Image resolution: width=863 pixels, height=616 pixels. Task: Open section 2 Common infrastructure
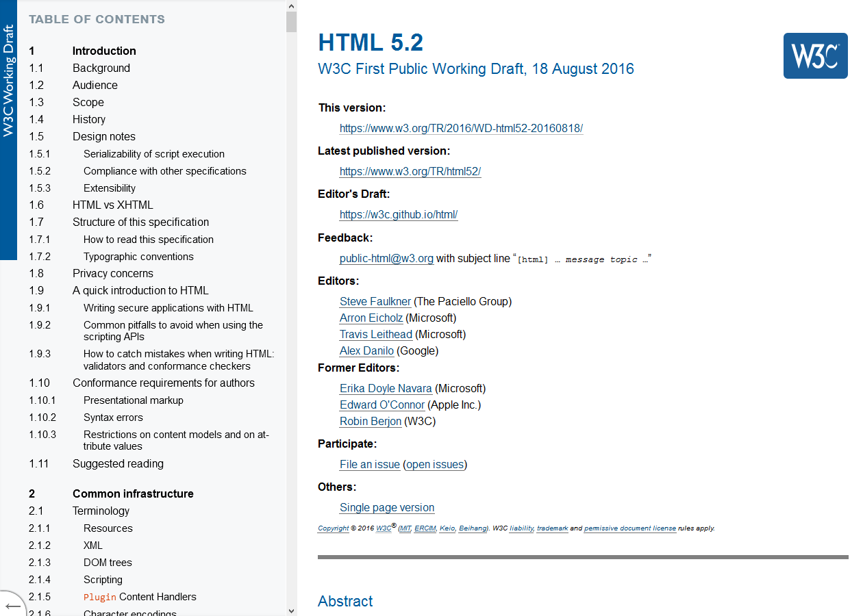[x=133, y=493]
